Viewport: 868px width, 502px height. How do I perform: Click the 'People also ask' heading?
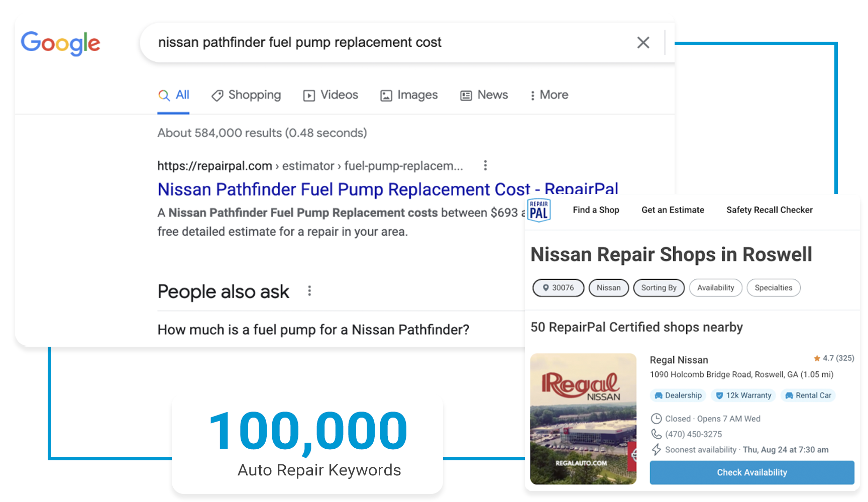tap(224, 291)
